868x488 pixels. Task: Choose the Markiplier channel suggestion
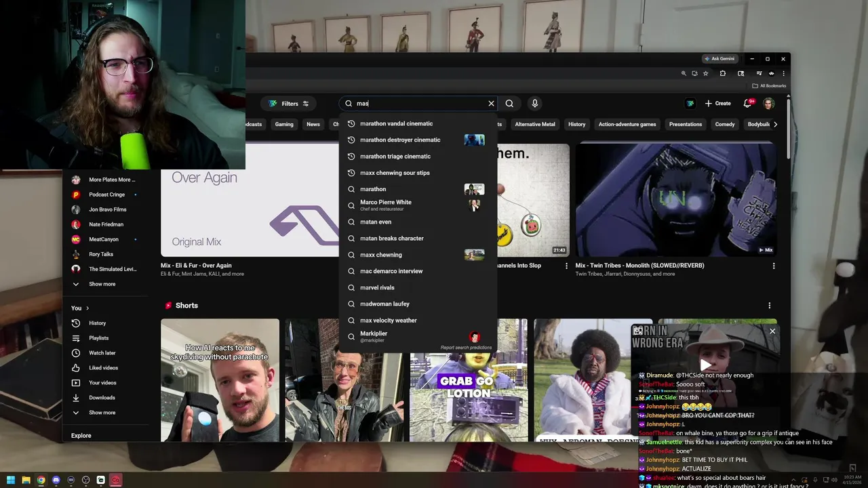[x=418, y=336]
